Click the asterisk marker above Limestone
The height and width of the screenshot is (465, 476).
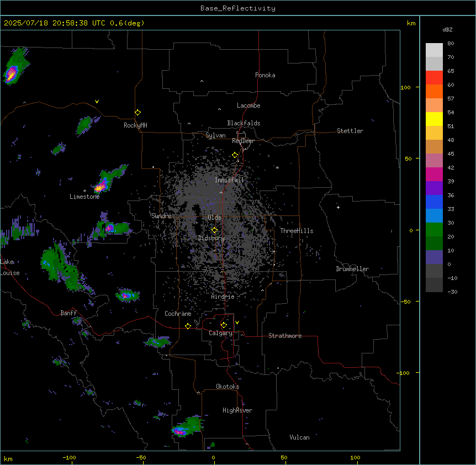(x=84, y=191)
